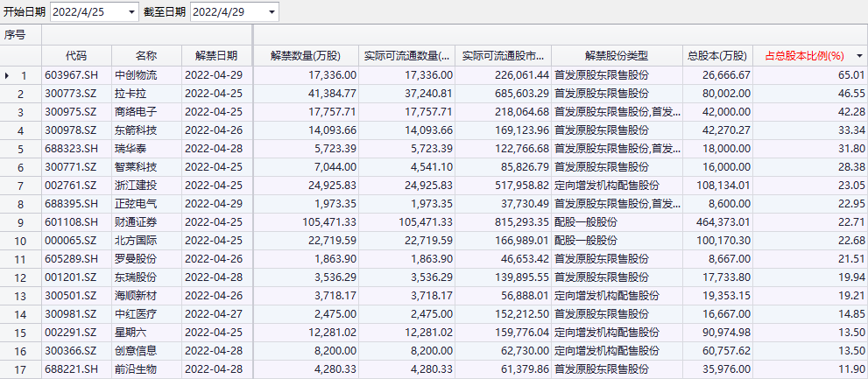Select stock name 中创物流
The width and height of the screenshot is (868, 379).
point(136,75)
